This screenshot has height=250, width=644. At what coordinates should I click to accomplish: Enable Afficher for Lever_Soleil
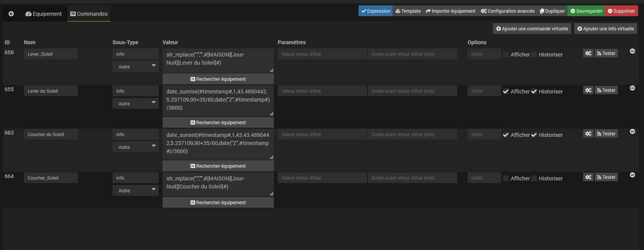pyautogui.click(x=506, y=55)
